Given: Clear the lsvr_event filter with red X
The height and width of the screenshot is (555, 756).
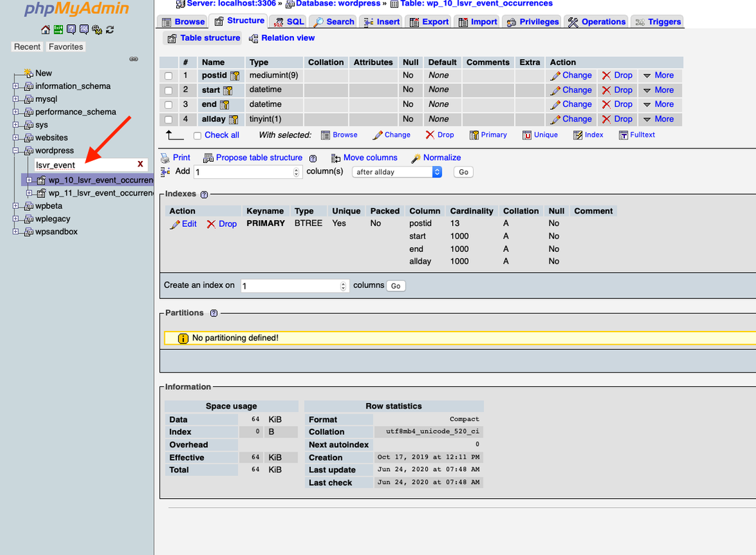Looking at the screenshot, I should point(140,164).
